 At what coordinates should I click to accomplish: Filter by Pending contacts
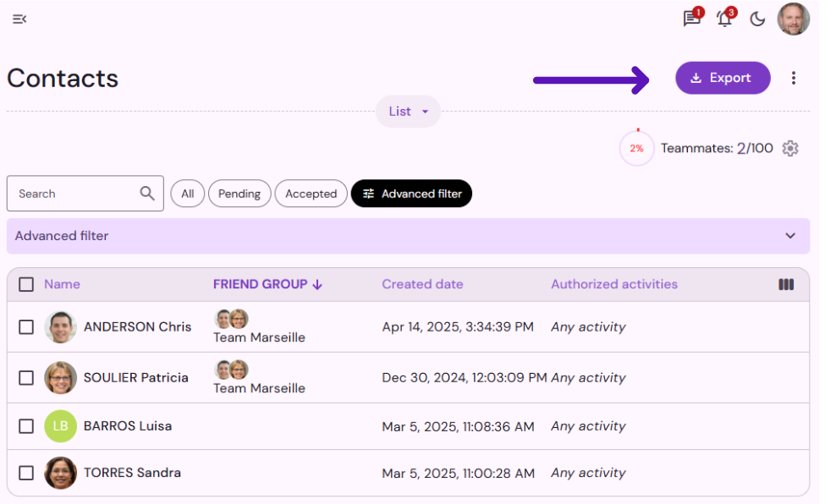(x=239, y=194)
